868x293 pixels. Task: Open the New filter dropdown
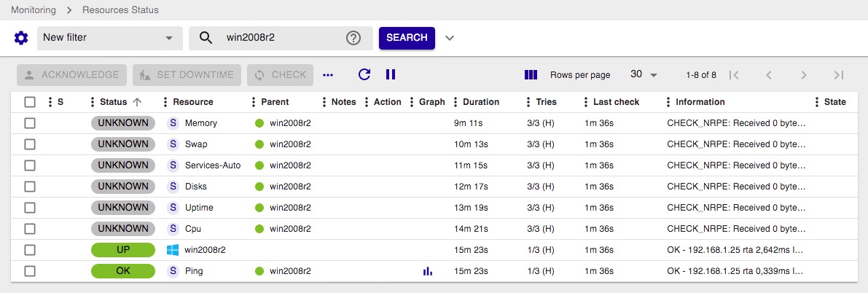click(x=109, y=38)
